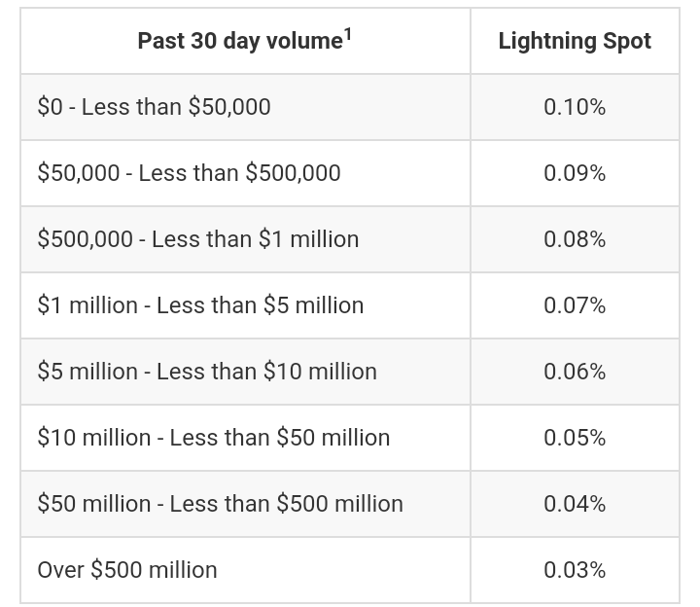This screenshot has height=607, width=700.
Task: Click the 0.05% fee cell
Action: pos(575,438)
